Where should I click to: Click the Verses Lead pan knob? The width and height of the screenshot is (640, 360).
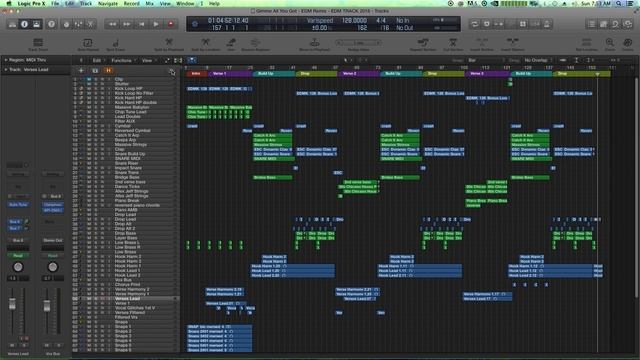(18, 267)
